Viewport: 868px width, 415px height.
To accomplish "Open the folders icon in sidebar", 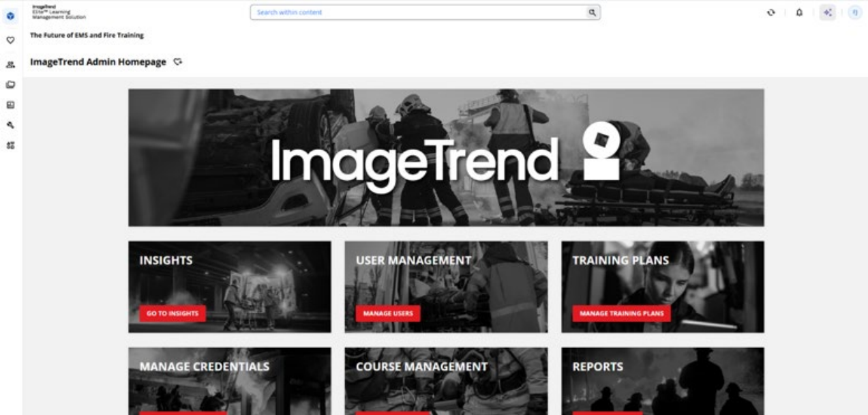I will (10, 85).
